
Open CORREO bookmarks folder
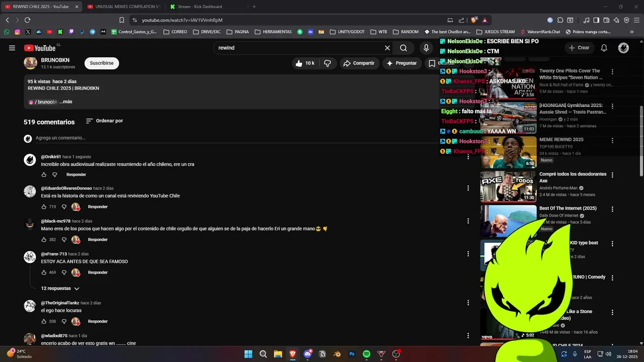point(175,32)
